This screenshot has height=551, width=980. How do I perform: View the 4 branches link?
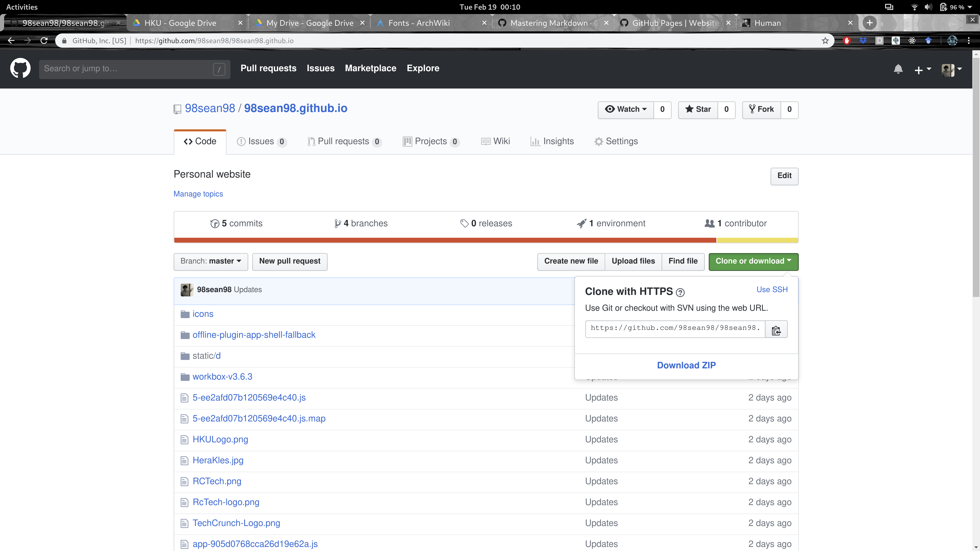click(361, 224)
